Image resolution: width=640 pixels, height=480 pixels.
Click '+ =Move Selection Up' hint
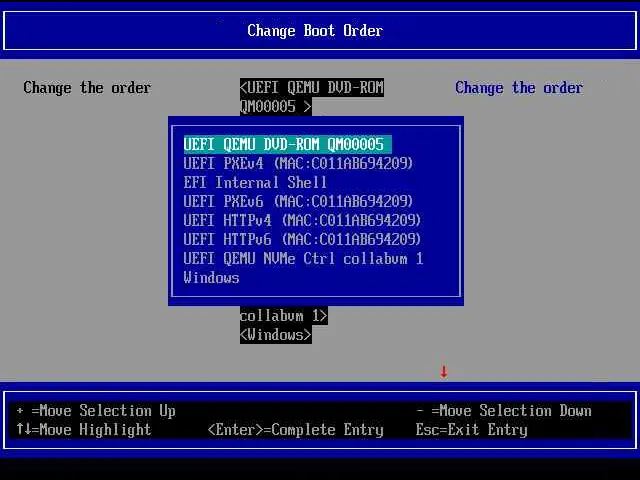point(96,411)
